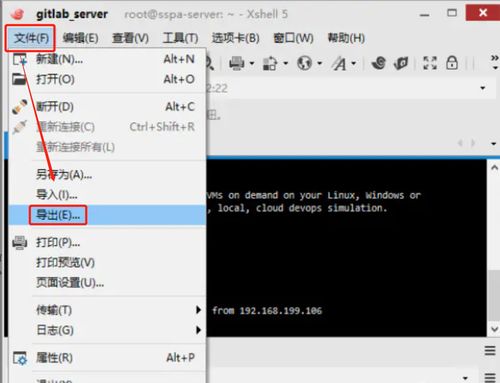
Task: Click the Xshell logo in title bar
Action: (17, 14)
